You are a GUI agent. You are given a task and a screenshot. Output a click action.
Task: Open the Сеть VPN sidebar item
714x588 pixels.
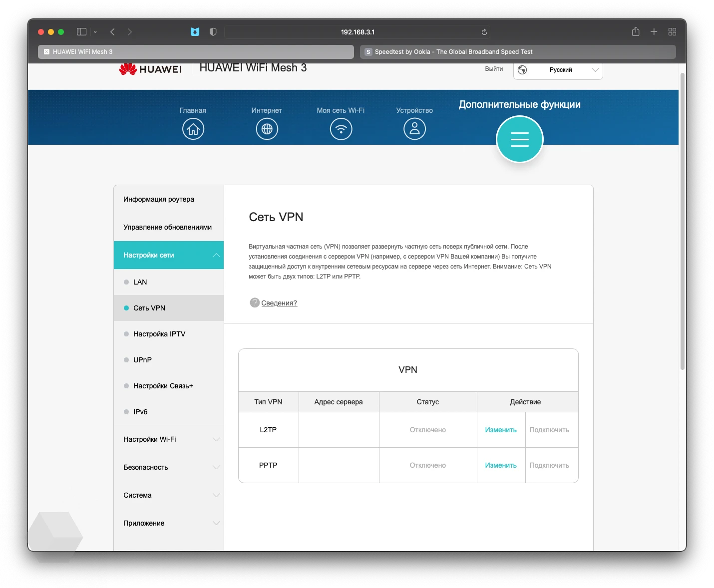[x=169, y=308]
